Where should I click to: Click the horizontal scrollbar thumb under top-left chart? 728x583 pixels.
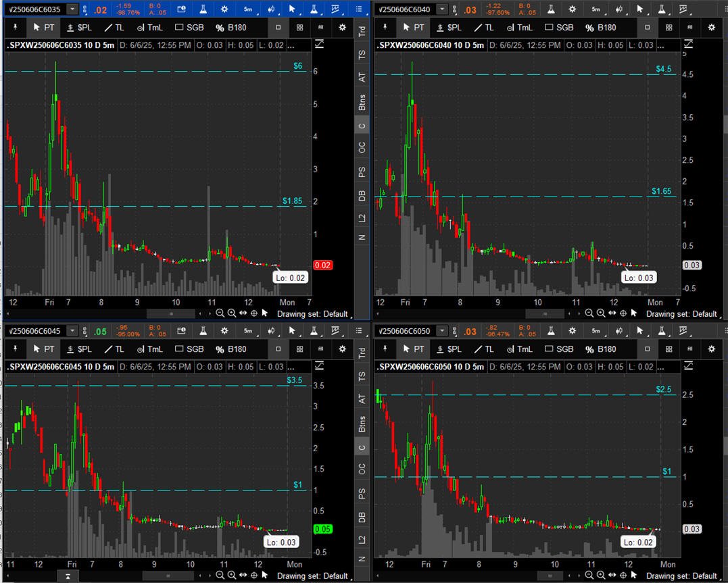[x=171, y=313]
